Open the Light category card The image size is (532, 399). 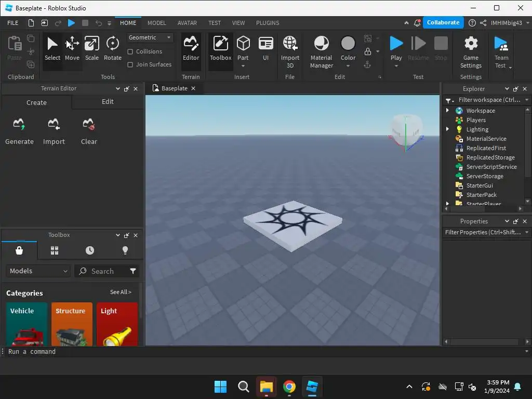pyautogui.click(x=117, y=324)
